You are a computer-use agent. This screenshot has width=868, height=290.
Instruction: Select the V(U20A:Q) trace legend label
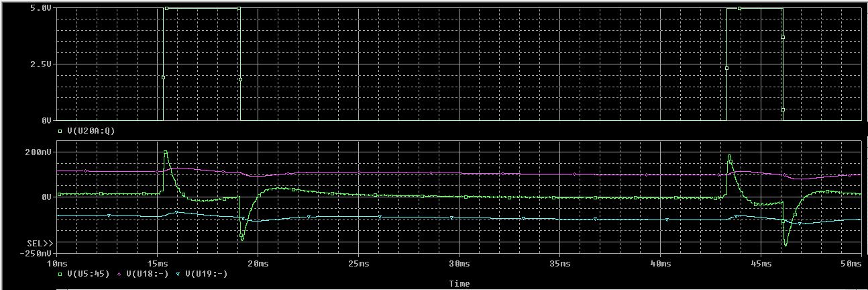(x=91, y=131)
